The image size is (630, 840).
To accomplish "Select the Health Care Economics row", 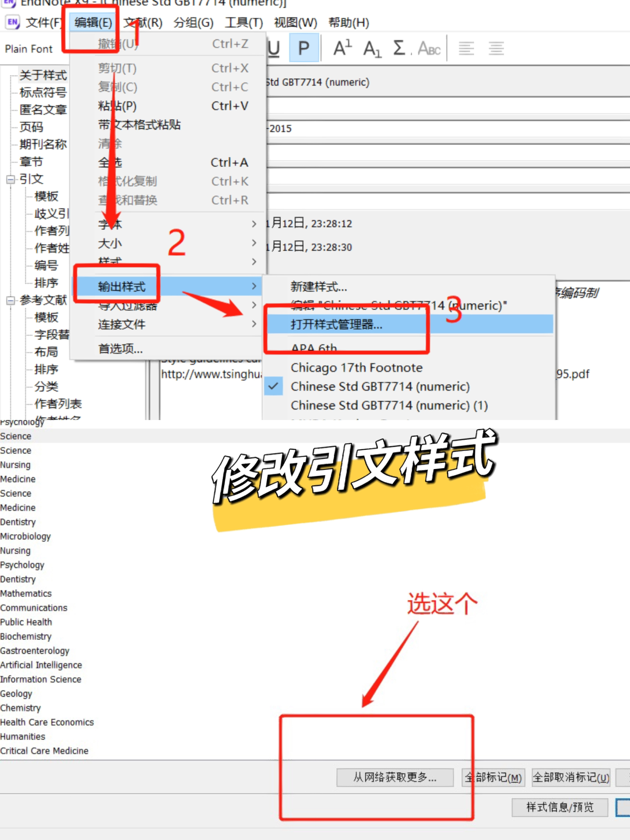I will 47,722.
